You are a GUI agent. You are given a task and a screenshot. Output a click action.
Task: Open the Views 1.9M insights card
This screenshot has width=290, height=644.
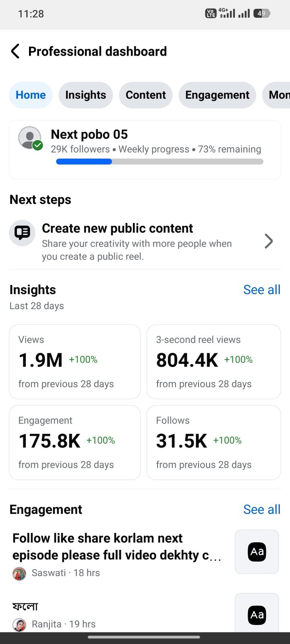coord(75,362)
